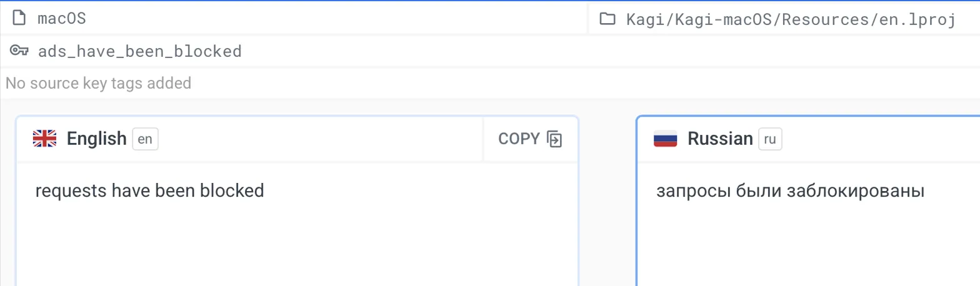Click the folder icon beside the Kagi path
980x286 pixels.
pyautogui.click(x=607, y=19)
